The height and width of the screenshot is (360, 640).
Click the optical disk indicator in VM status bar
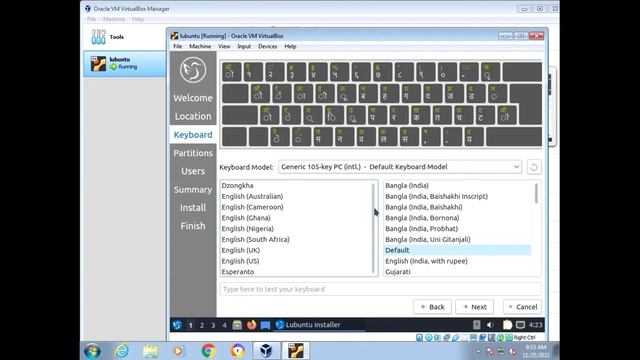point(429,338)
